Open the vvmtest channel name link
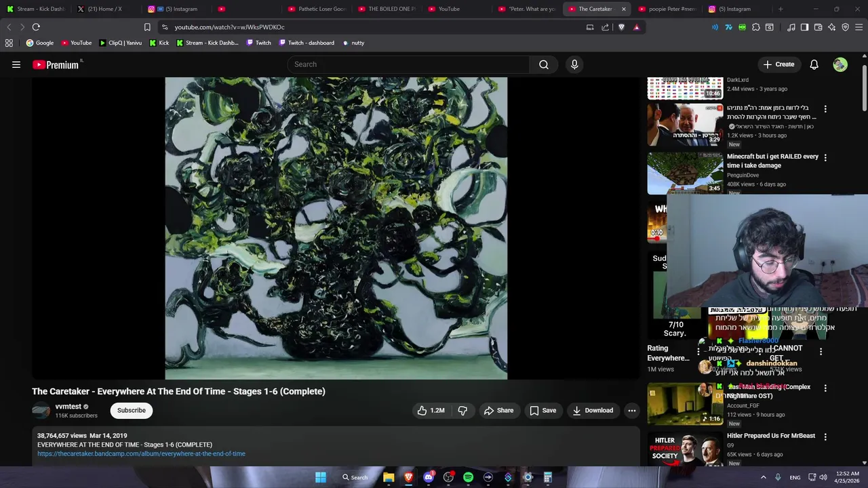Screen dimensions: 868x488 point(68,407)
